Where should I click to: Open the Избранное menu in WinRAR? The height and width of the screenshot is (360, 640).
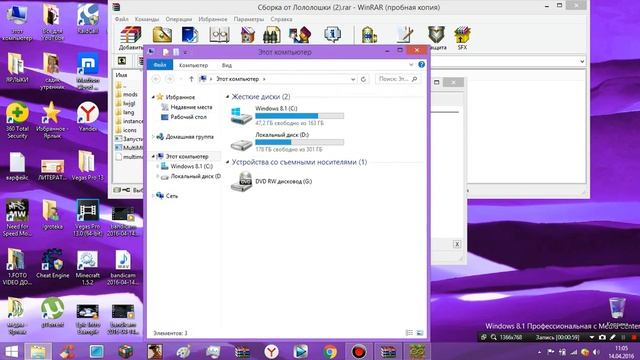(x=213, y=19)
